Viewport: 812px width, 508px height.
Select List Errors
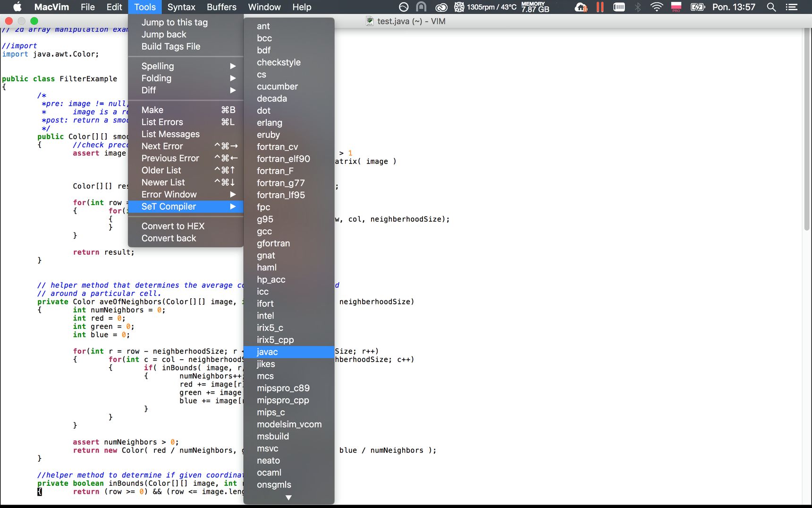[186, 122]
